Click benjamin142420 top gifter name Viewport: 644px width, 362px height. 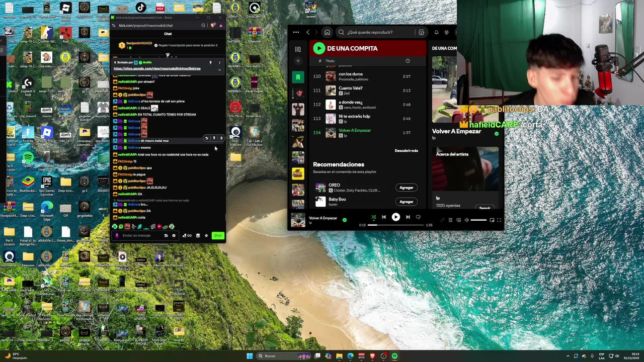click(139, 44)
